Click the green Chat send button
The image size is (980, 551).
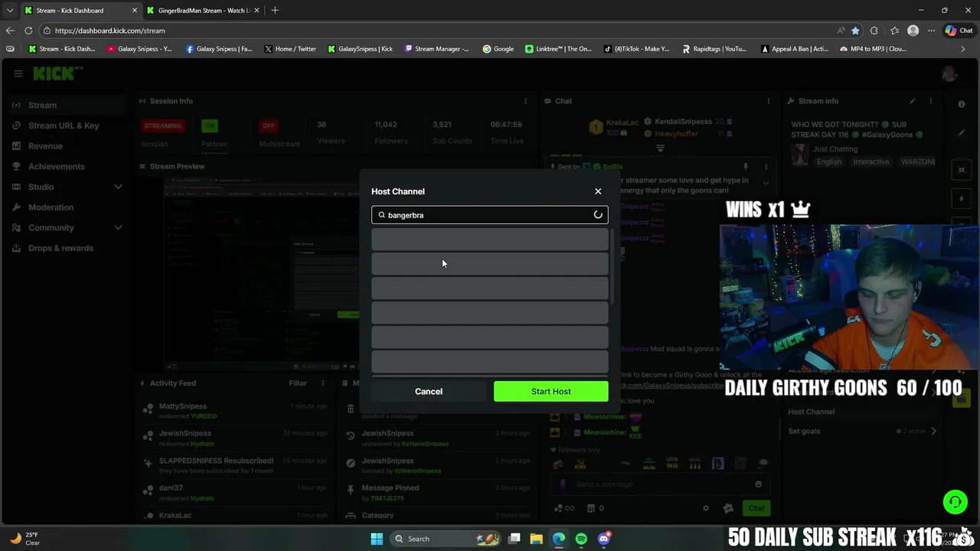[x=756, y=508]
